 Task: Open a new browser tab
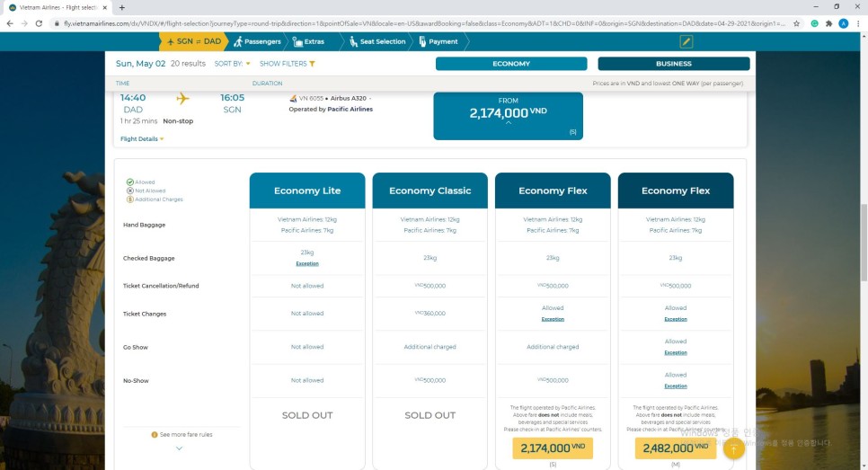[122, 7]
